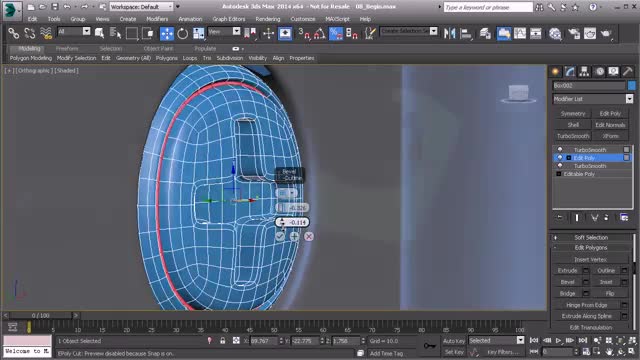Collapse the Edit Polygons rollout
Image resolution: width=640 pixels, height=360 pixels.
tap(591, 248)
